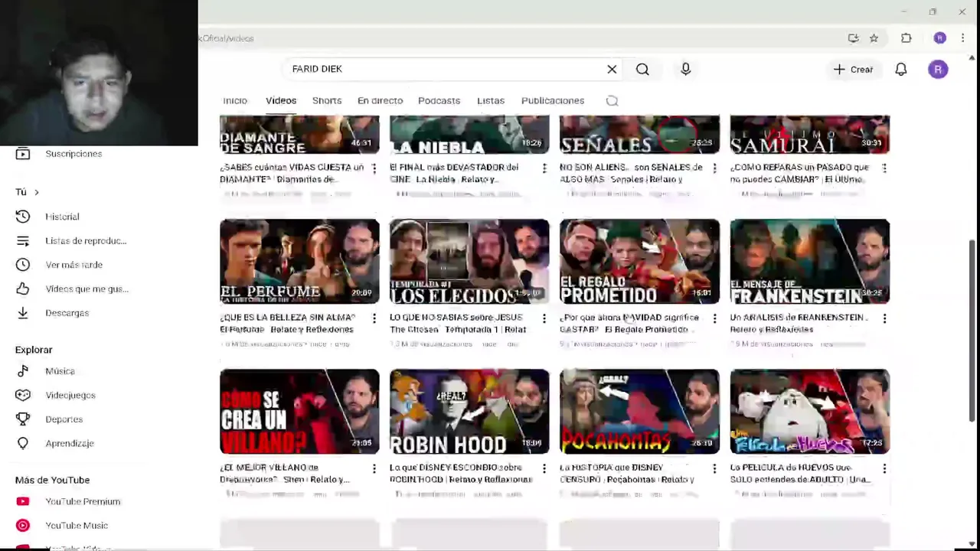Click El Perfume video title link
980x551 pixels.
(x=288, y=324)
